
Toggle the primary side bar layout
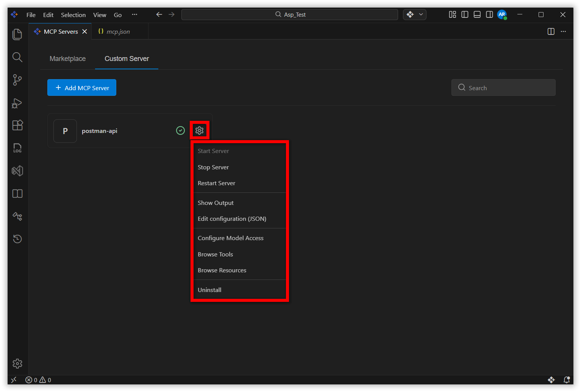(465, 15)
